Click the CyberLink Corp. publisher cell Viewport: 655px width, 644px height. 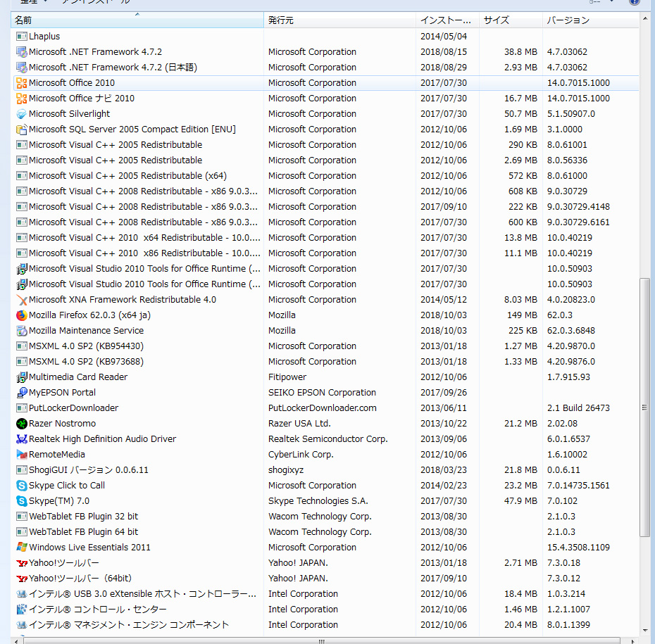[301, 454]
